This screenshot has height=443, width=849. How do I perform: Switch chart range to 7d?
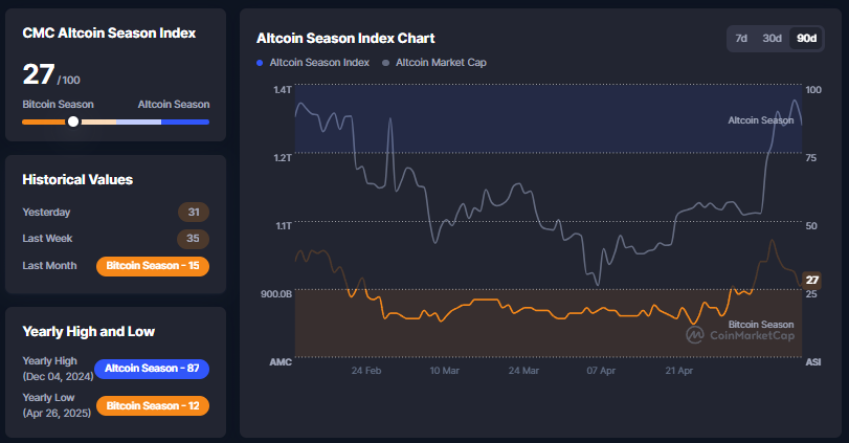(x=741, y=38)
